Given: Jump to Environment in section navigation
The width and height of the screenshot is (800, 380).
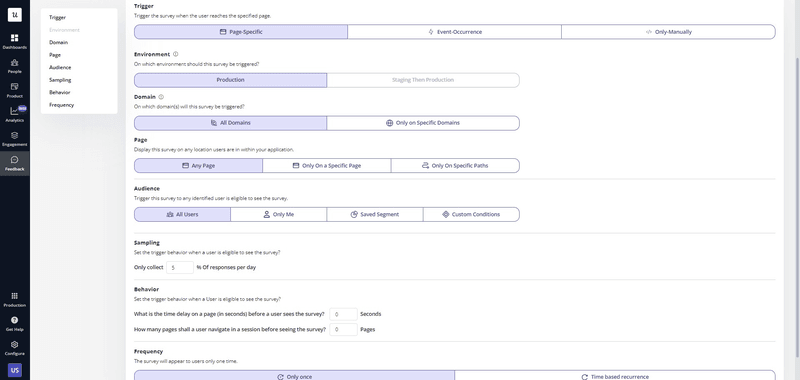Looking at the screenshot, I should [x=64, y=30].
